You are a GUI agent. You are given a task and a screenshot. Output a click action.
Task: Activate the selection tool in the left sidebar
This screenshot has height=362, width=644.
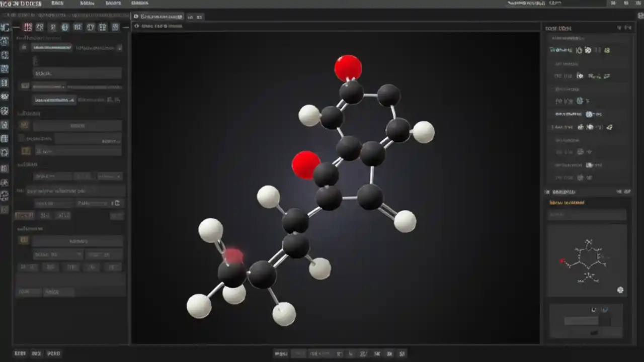5,42
